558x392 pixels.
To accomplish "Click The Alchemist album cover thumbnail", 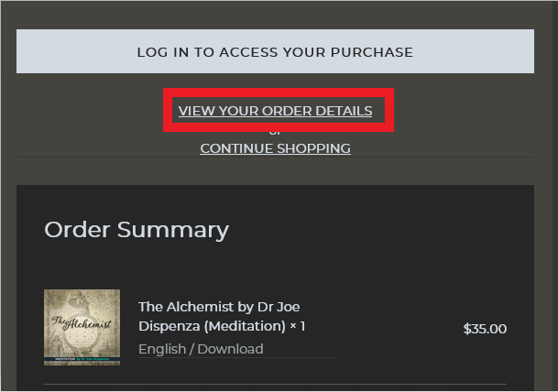I will pyautogui.click(x=82, y=327).
